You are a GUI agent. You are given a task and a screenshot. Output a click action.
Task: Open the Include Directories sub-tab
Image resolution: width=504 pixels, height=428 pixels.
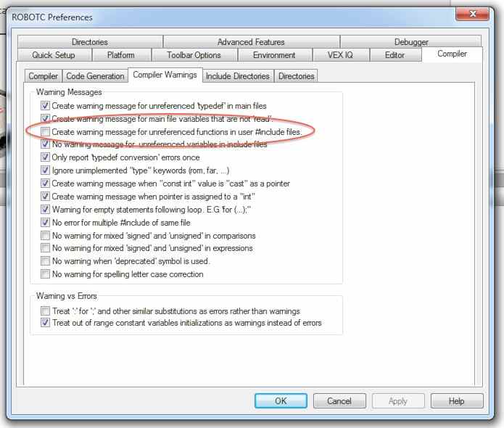coord(238,76)
